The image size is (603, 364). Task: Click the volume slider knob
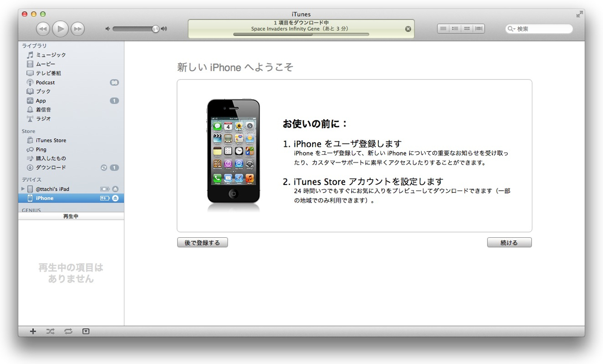click(155, 29)
